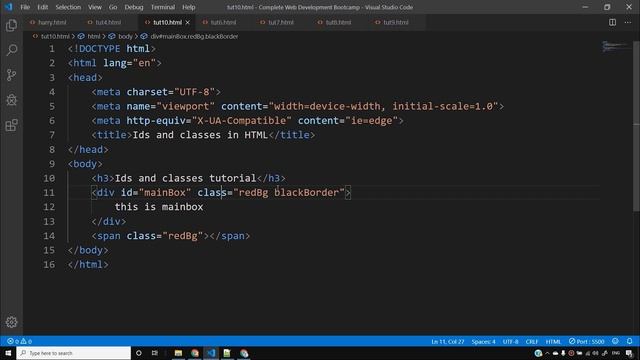The width and height of the screenshot is (640, 360).
Task: Close the tut10.html tab
Action: pos(188,22)
